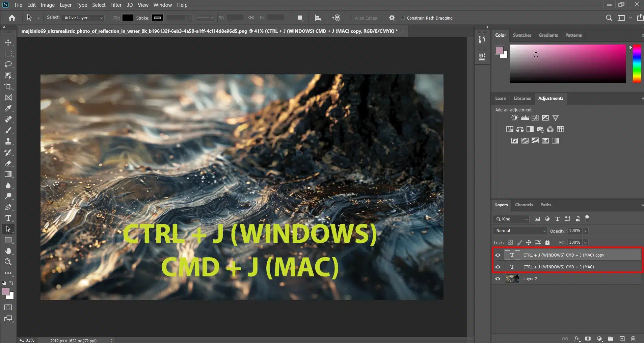Screen dimensions: 644x343
Task: Click the Brightness/Contrast adjustment icon
Action: (x=514, y=118)
